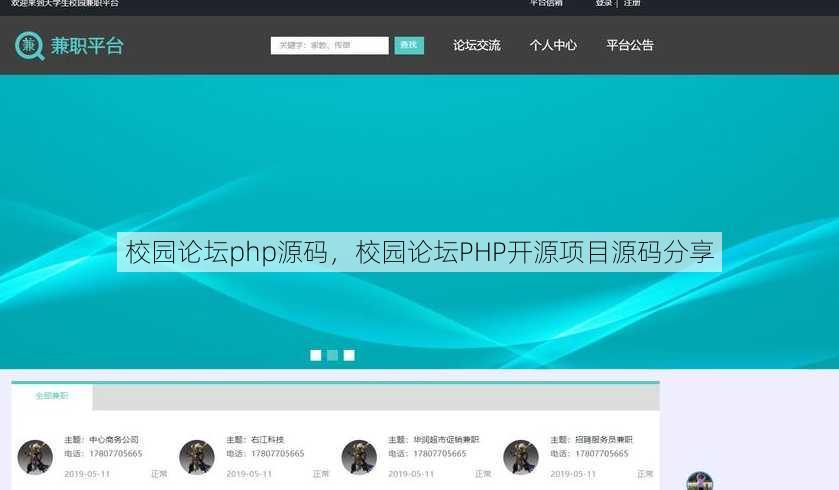839x490 pixels.
Task: Click the avatar of 中心商务公司 listing
Action: pyautogui.click(x=35, y=457)
